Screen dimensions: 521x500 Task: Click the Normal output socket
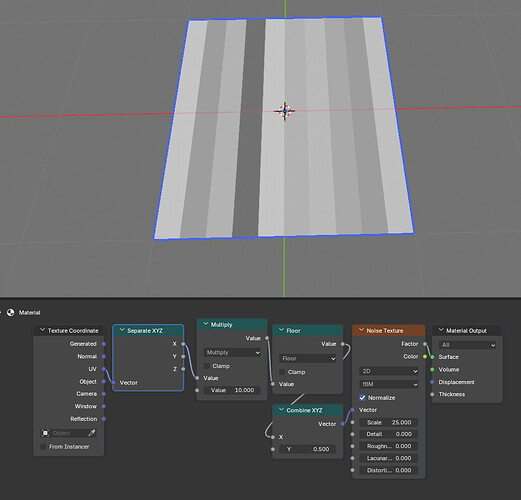click(104, 356)
